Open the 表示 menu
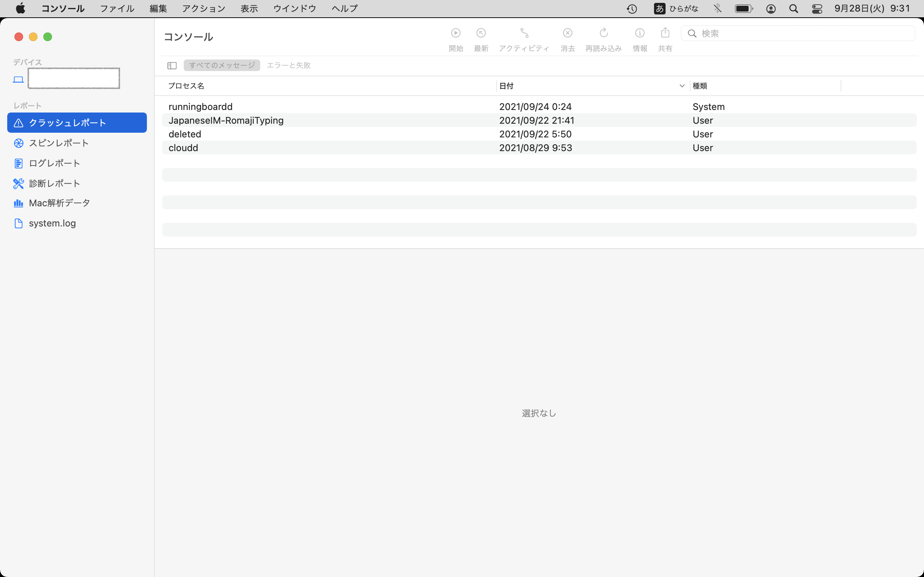The image size is (924, 577). (249, 8)
